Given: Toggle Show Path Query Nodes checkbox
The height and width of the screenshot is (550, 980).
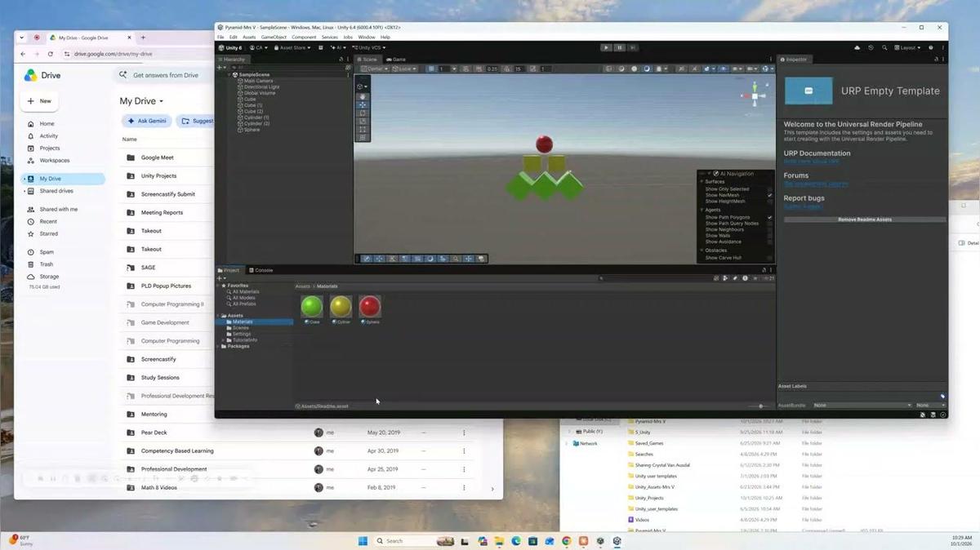Looking at the screenshot, I should pos(769,224).
